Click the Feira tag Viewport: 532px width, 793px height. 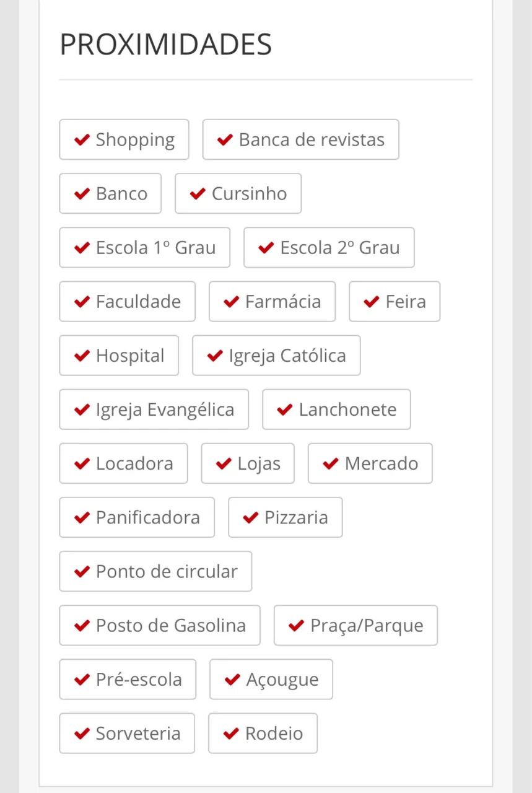[395, 302]
